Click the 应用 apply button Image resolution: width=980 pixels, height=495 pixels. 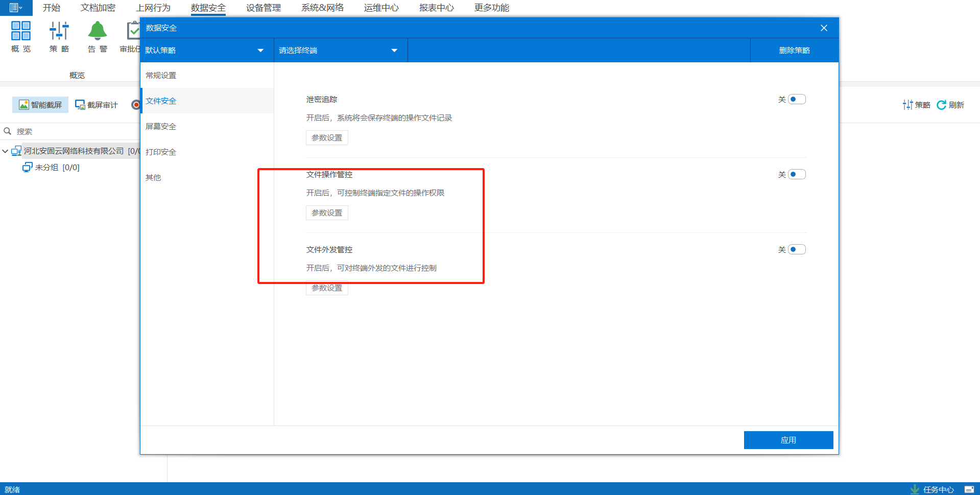tap(788, 440)
